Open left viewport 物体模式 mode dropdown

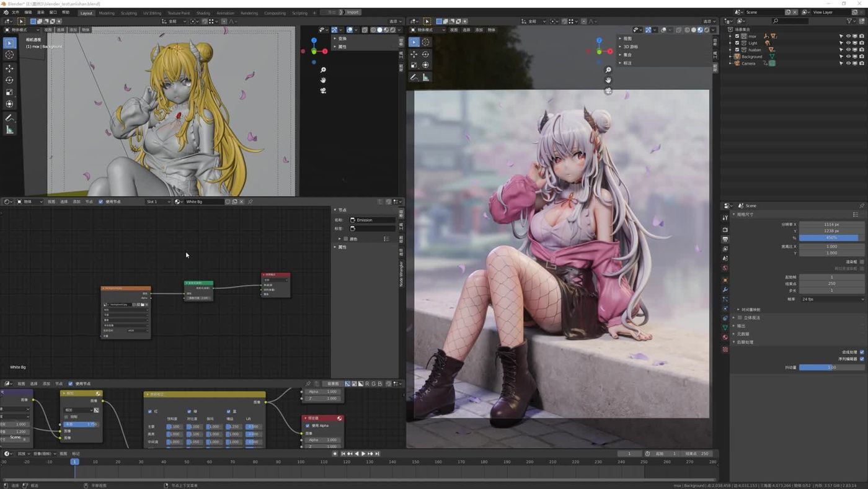pyautogui.click(x=21, y=30)
